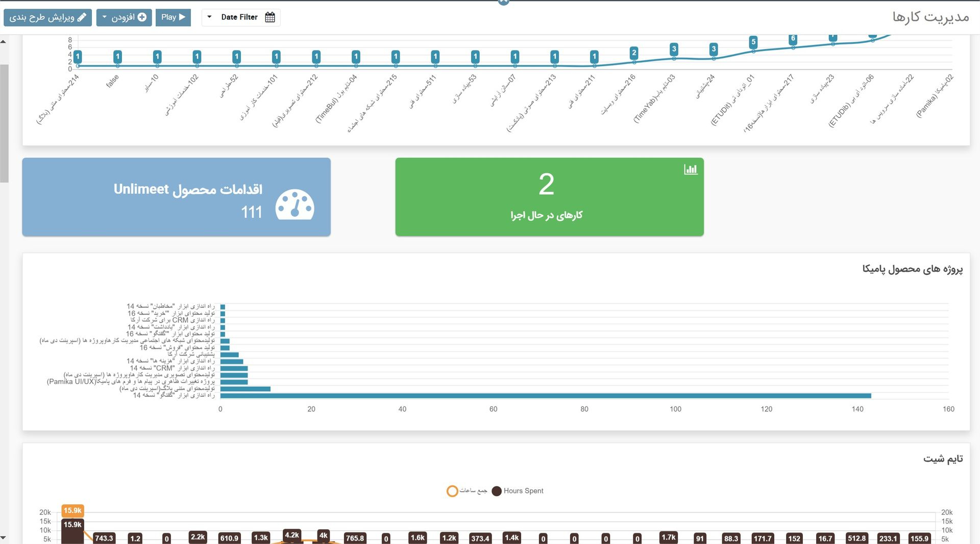Click the scroll down arrow on left scrollbar
Screen dimensions: 980x544
[x=4, y=538]
